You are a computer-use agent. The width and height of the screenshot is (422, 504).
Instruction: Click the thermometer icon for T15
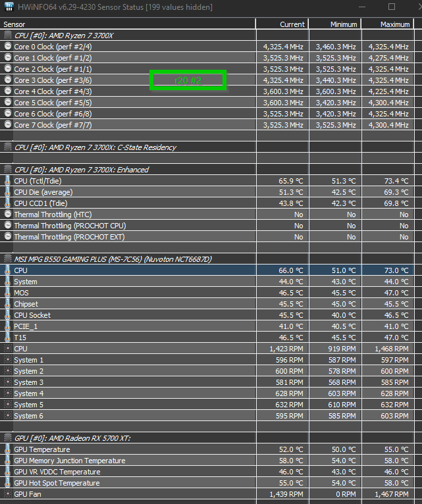coord(8,338)
